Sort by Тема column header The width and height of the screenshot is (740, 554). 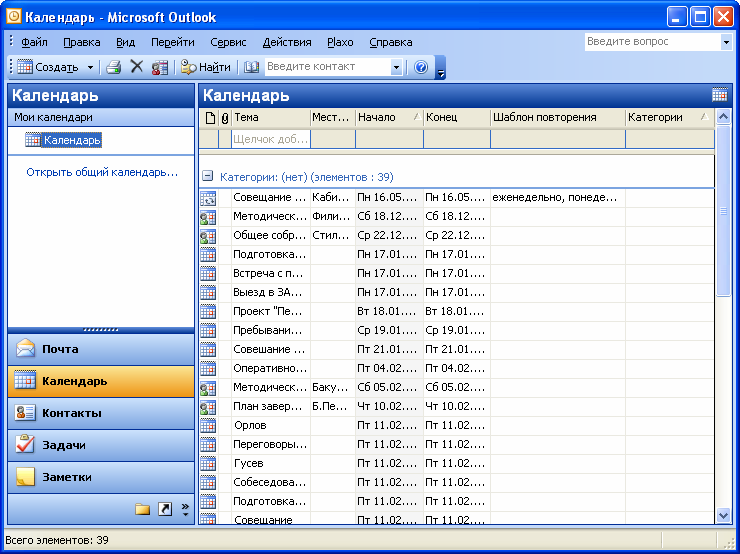pos(270,118)
